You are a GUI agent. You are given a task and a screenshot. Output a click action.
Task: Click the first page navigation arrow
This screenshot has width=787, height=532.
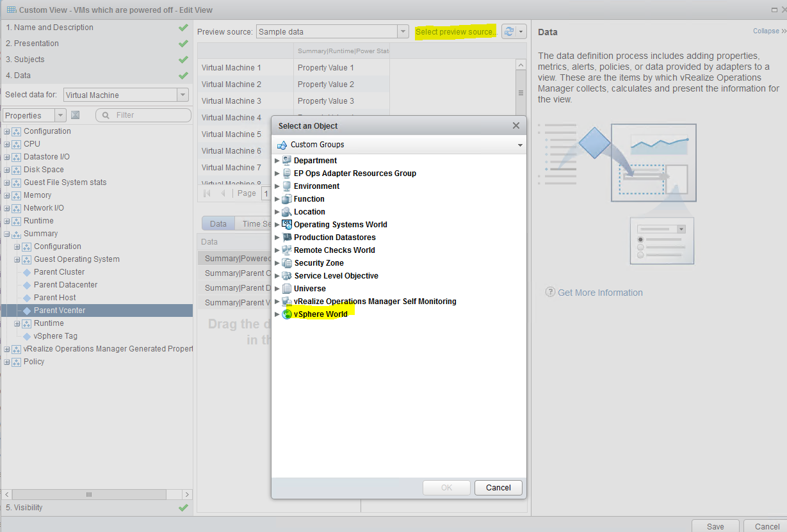207,193
